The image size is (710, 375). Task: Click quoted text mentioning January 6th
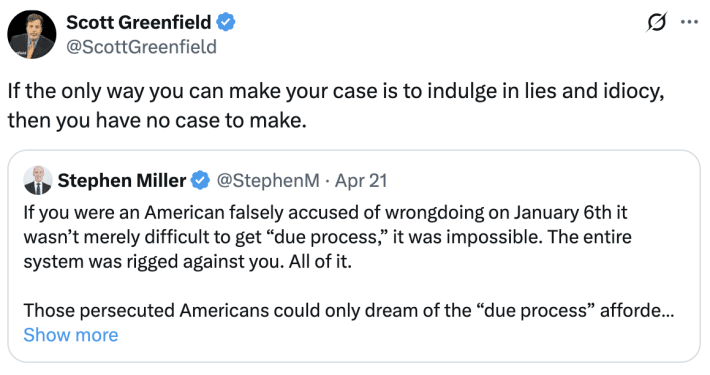click(x=325, y=213)
